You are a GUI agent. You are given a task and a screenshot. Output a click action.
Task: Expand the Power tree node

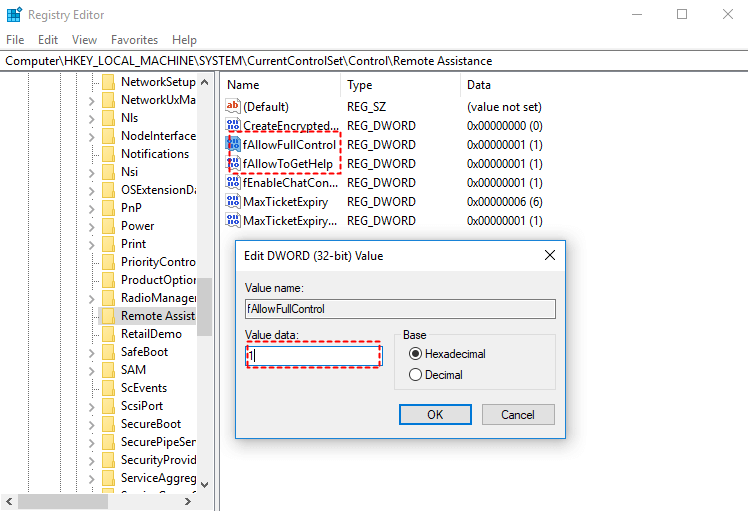(92, 227)
